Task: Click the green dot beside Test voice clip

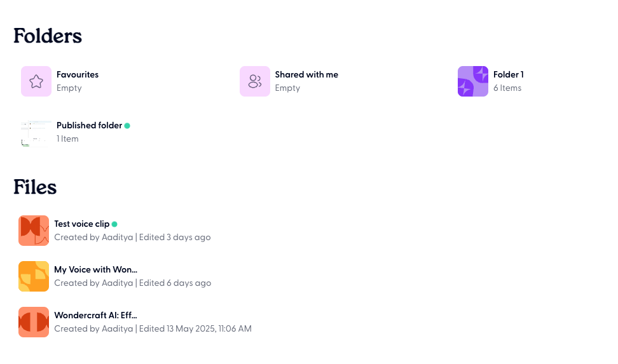Action: [x=114, y=224]
